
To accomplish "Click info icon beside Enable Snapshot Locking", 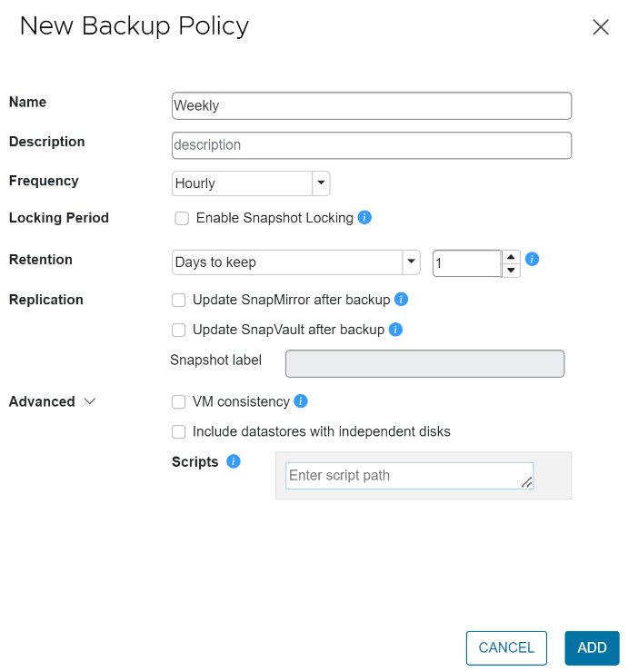I will click(x=364, y=217).
